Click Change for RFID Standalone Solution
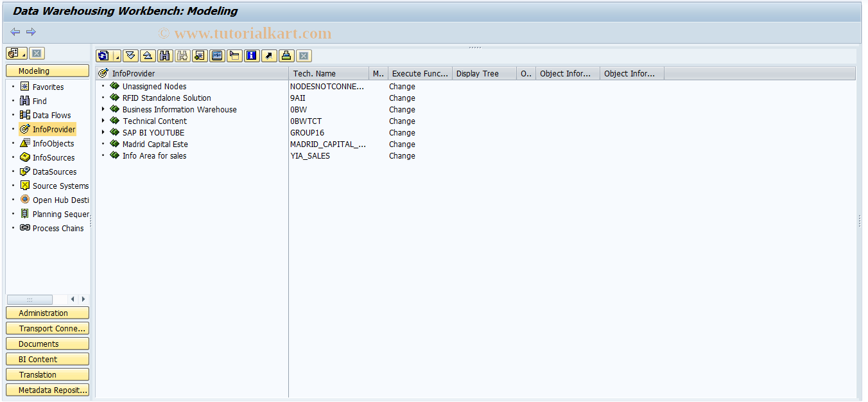The image size is (868, 402). point(402,98)
